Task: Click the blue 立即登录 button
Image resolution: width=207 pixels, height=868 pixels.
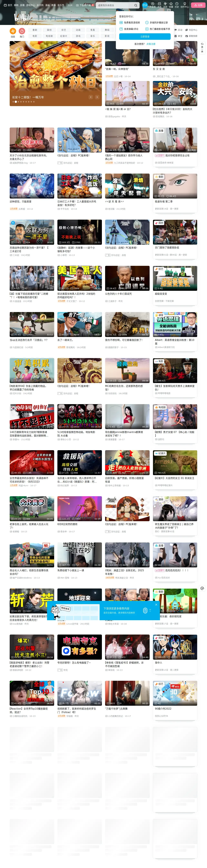Action: click(145, 36)
